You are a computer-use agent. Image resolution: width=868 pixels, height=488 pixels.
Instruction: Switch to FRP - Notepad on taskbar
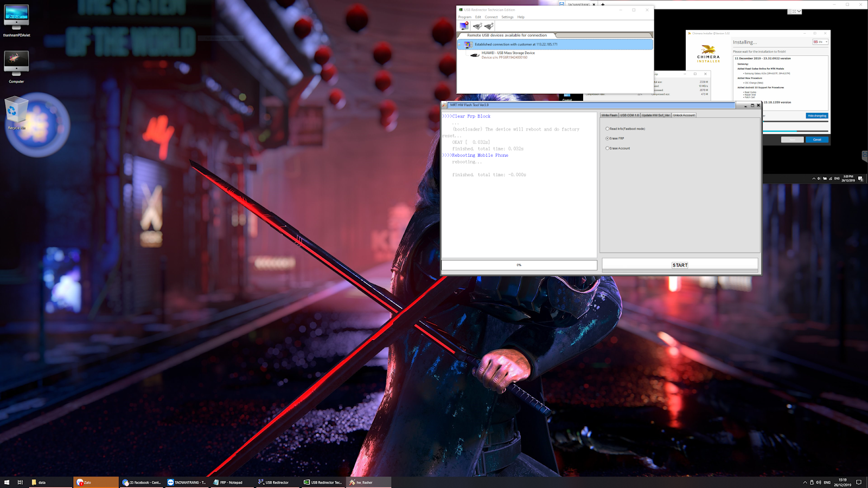pos(232,482)
